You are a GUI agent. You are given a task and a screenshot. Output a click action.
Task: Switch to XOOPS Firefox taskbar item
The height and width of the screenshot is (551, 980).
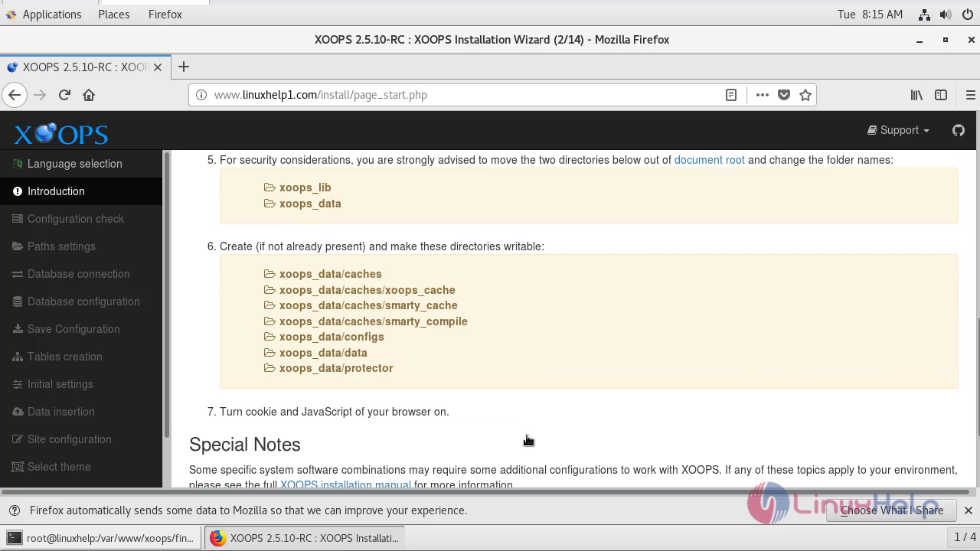[304, 538]
